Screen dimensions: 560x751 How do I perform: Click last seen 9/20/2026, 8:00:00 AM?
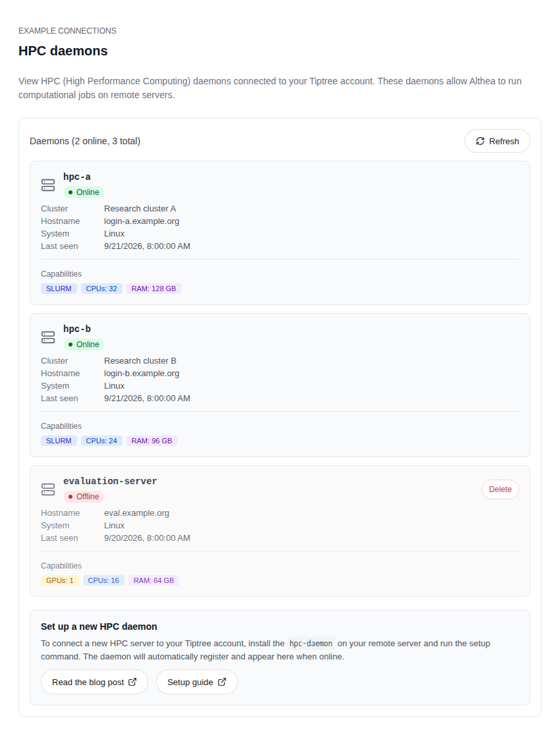147,538
